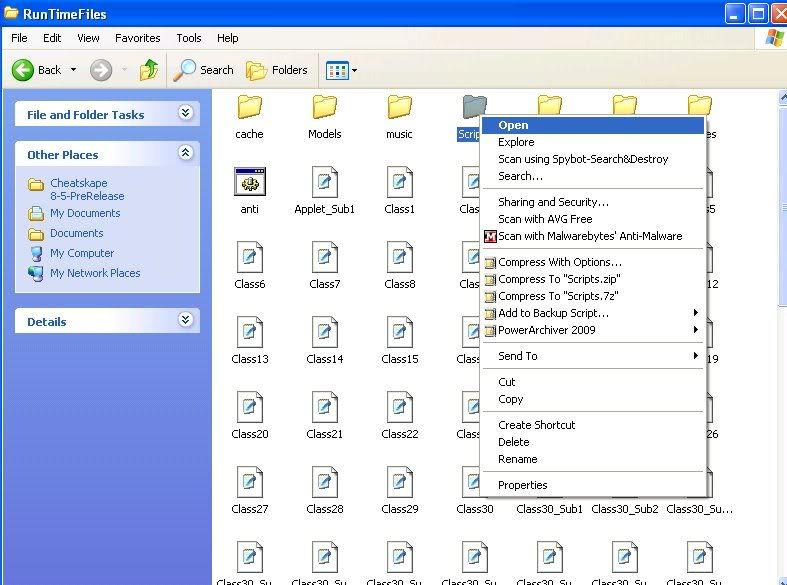Toggle the Folders pane button
Viewport: 787px width, 585px height.
(x=277, y=70)
